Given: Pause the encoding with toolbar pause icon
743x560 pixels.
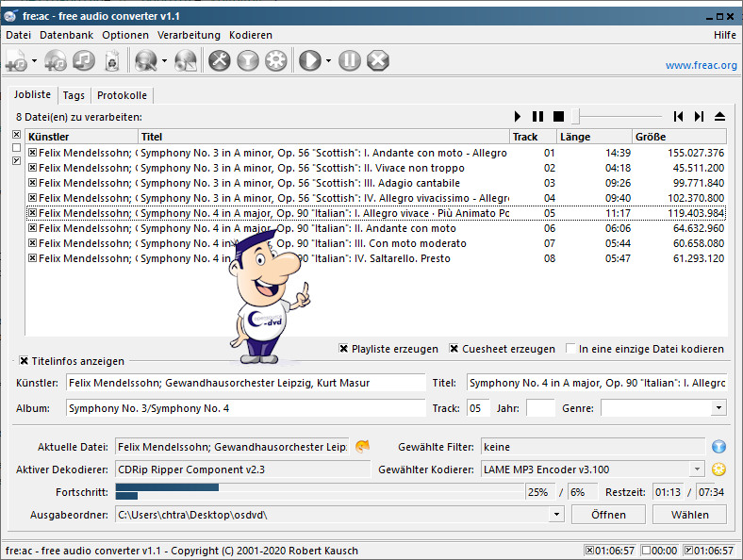Looking at the screenshot, I should (349, 61).
